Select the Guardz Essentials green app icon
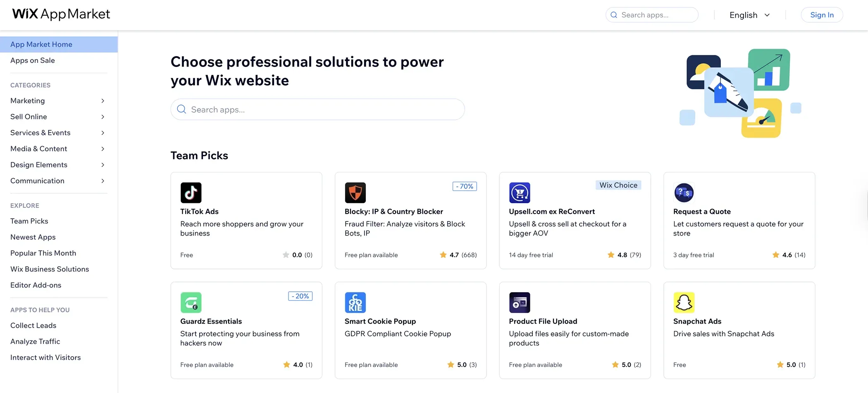The height and width of the screenshot is (393, 868). [191, 302]
